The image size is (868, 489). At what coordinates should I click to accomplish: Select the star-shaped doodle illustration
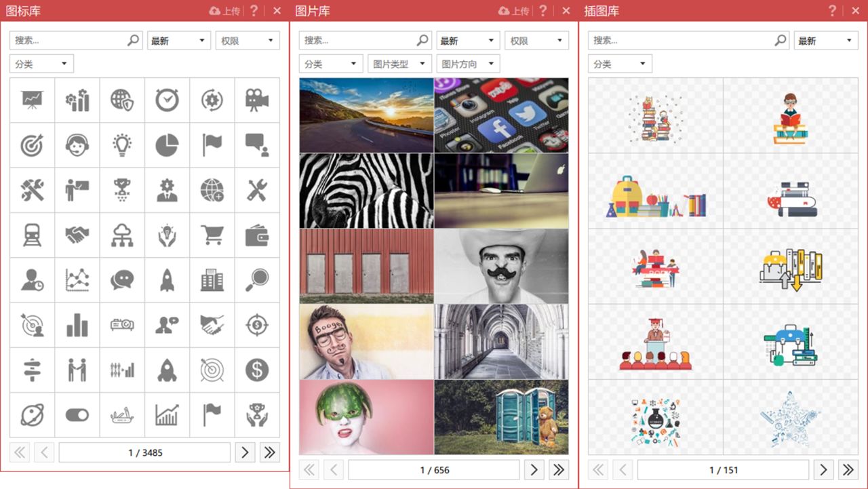pyautogui.click(x=791, y=417)
